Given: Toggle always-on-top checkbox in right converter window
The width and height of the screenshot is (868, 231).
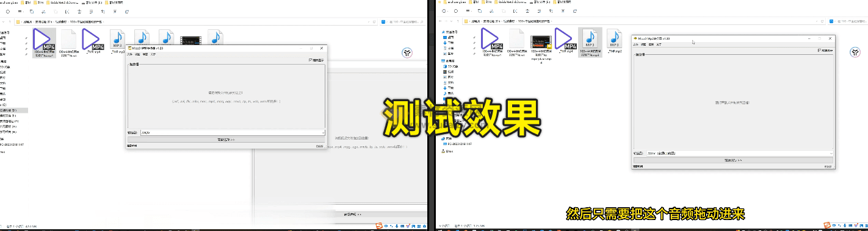Looking at the screenshot, I should tap(820, 51).
